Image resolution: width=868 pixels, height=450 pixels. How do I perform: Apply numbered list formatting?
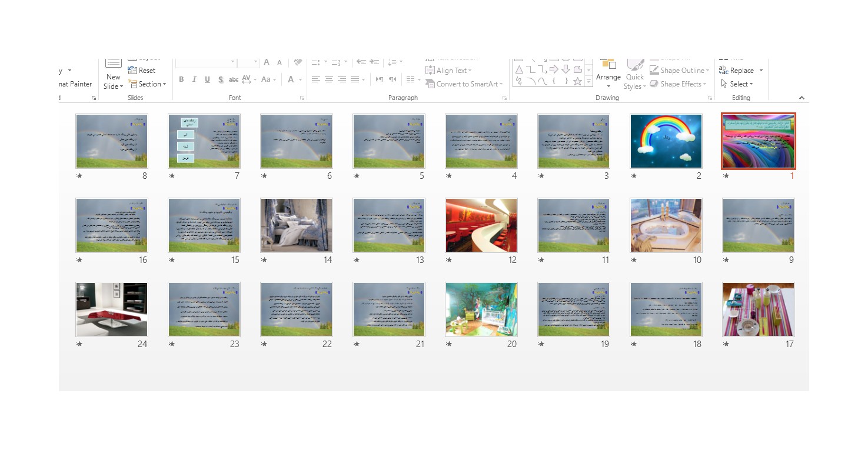click(x=335, y=62)
